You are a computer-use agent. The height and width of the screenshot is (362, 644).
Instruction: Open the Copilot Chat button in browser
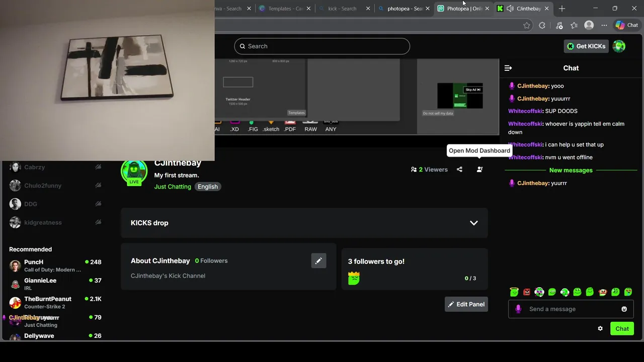pos(627,25)
